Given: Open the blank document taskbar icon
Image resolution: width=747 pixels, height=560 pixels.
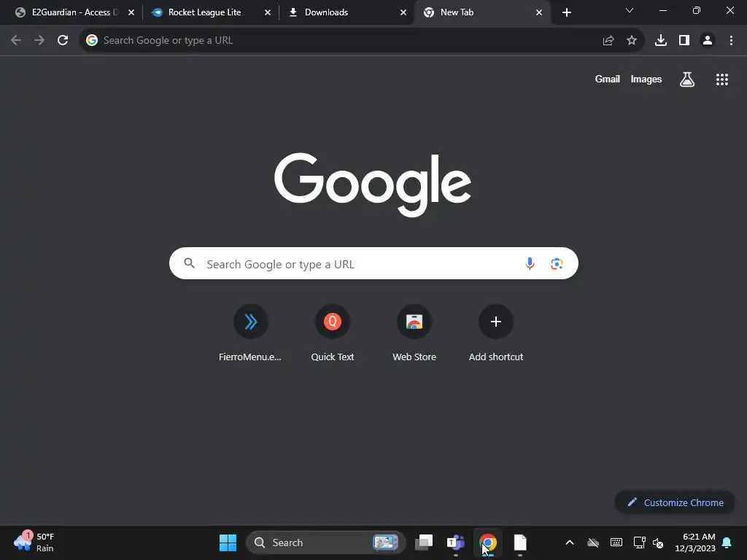Looking at the screenshot, I should click(x=520, y=542).
